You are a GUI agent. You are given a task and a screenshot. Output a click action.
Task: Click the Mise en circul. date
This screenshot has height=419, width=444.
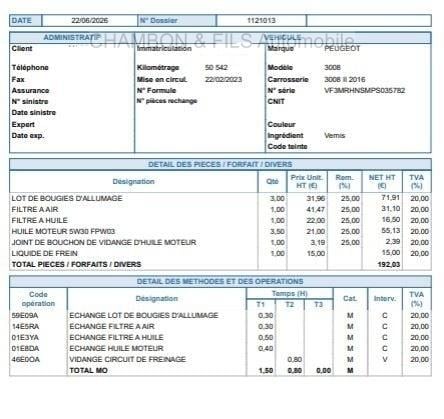[x=223, y=80]
